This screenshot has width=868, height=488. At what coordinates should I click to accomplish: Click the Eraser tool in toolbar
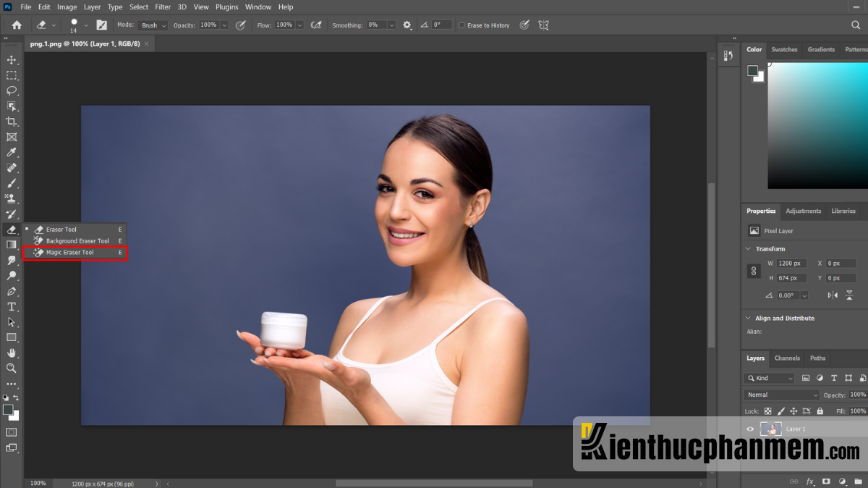pos(12,230)
